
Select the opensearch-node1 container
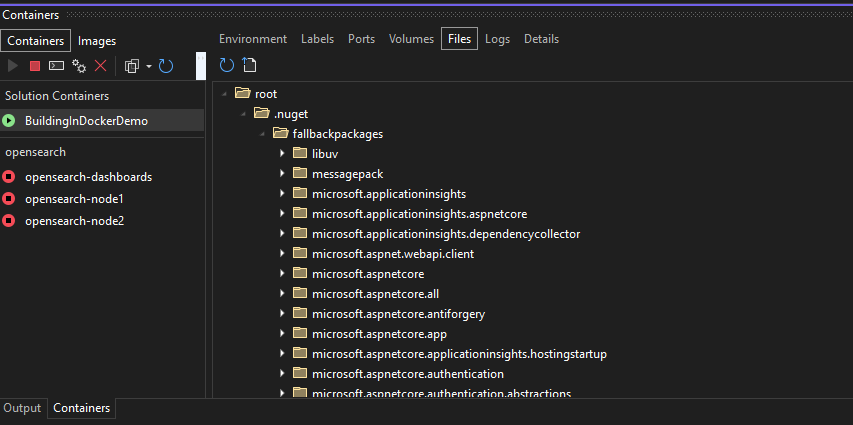click(102, 199)
